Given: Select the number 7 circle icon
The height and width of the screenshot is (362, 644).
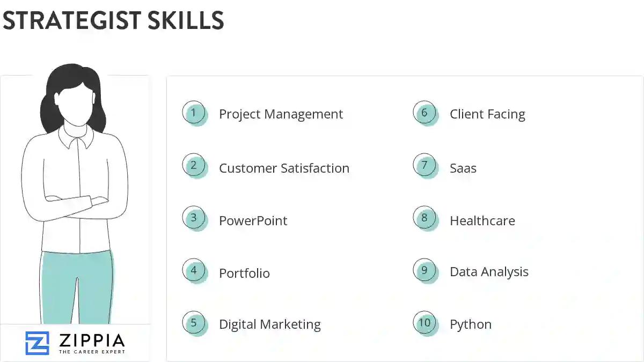Looking at the screenshot, I should pos(425,166).
